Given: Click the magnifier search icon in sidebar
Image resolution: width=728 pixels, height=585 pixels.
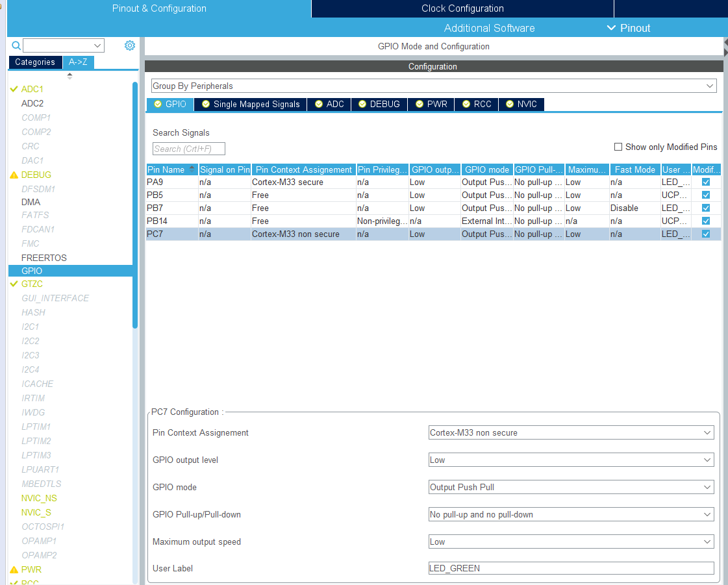Looking at the screenshot, I should click(x=16, y=45).
